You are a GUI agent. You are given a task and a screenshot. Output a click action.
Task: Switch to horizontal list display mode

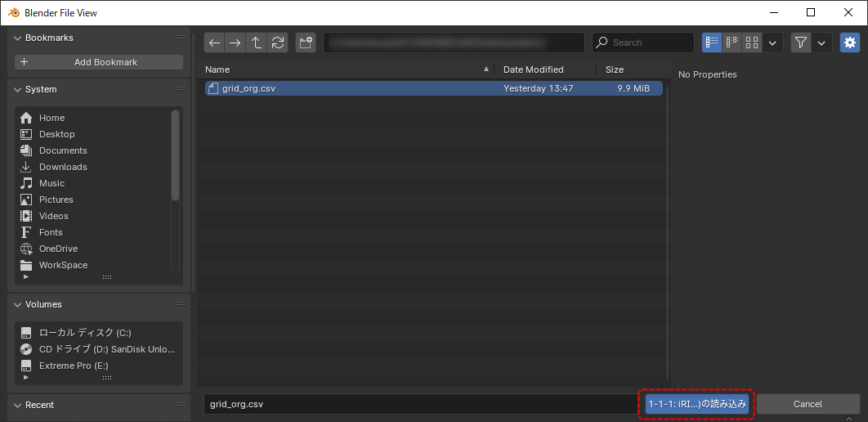coord(732,43)
